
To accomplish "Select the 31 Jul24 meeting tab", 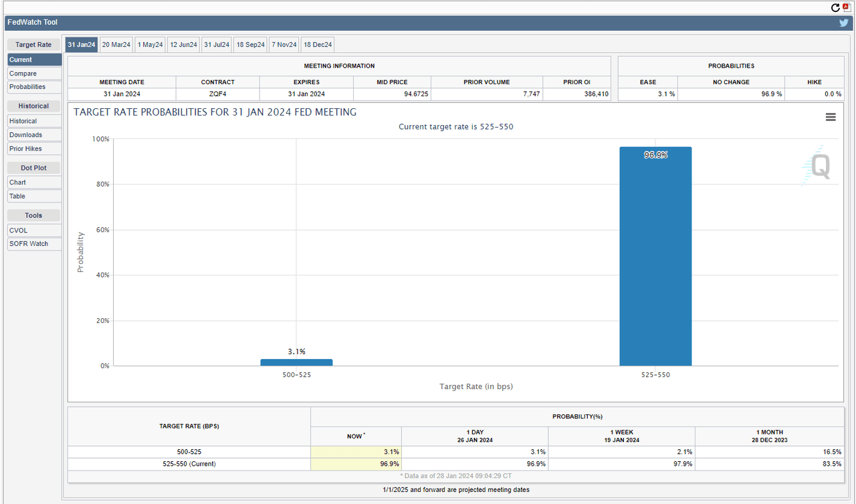I will [217, 45].
